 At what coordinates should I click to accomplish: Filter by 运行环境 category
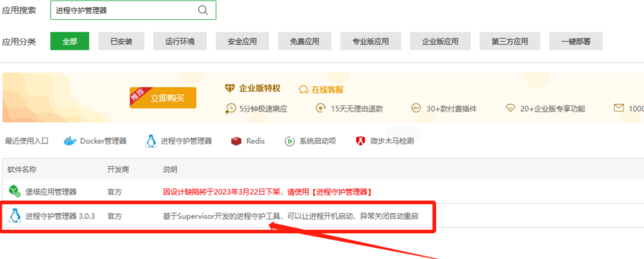point(180,42)
